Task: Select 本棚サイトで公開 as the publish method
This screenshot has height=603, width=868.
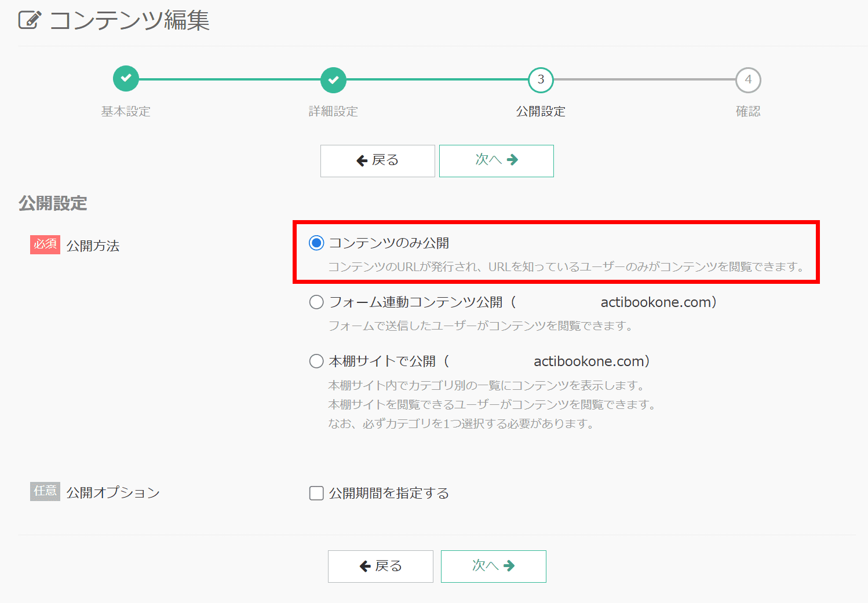Action: click(x=316, y=361)
